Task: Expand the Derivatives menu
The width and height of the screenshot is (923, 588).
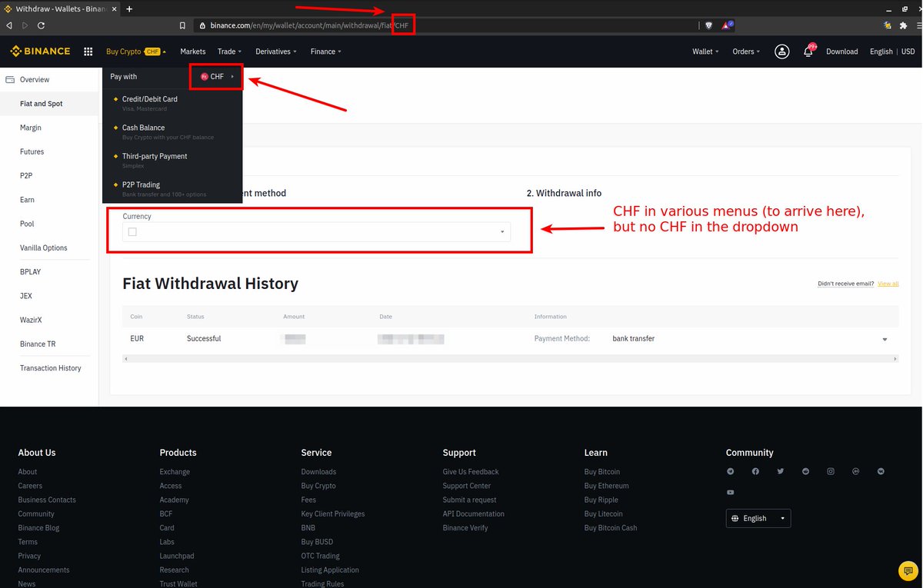Action: (x=277, y=51)
